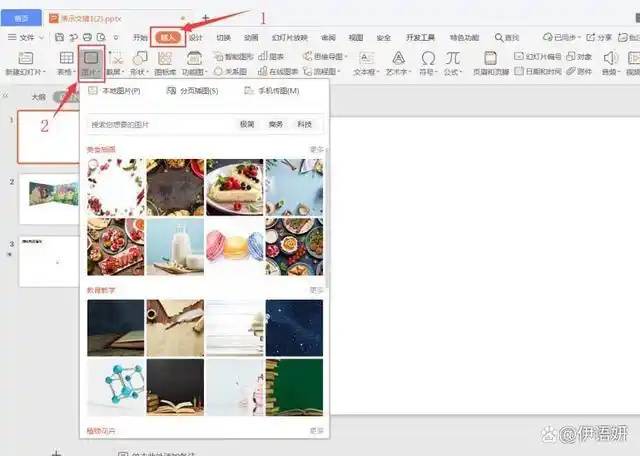Switch to the Transitions (切换) tab
Image resolution: width=640 pixels, height=456 pixels.
[x=223, y=38]
